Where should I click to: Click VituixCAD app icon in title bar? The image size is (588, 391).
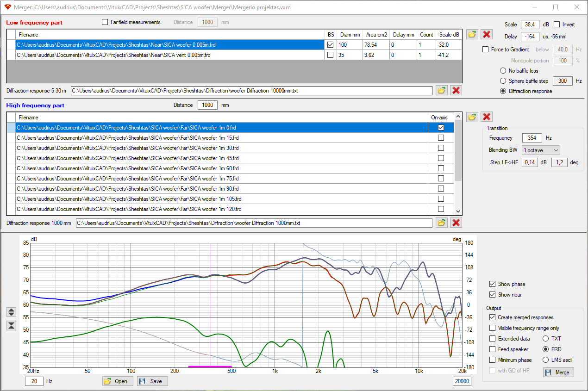(x=8, y=7)
